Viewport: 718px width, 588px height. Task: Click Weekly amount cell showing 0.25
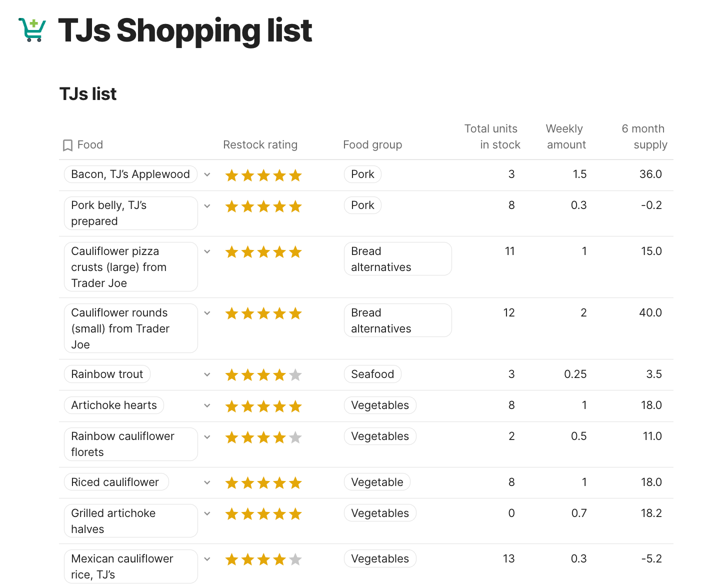pyautogui.click(x=575, y=374)
